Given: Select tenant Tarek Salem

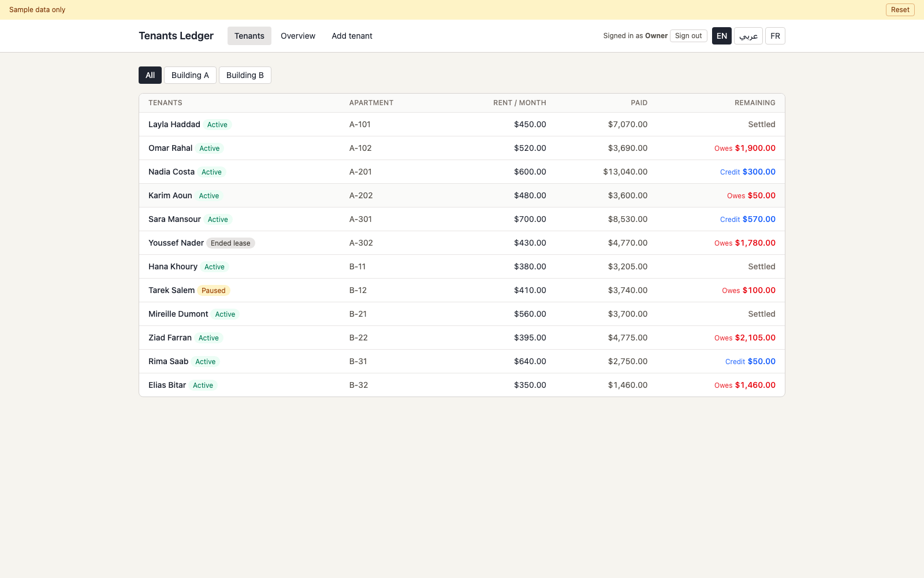Looking at the screenshot, I should (172, 290).
